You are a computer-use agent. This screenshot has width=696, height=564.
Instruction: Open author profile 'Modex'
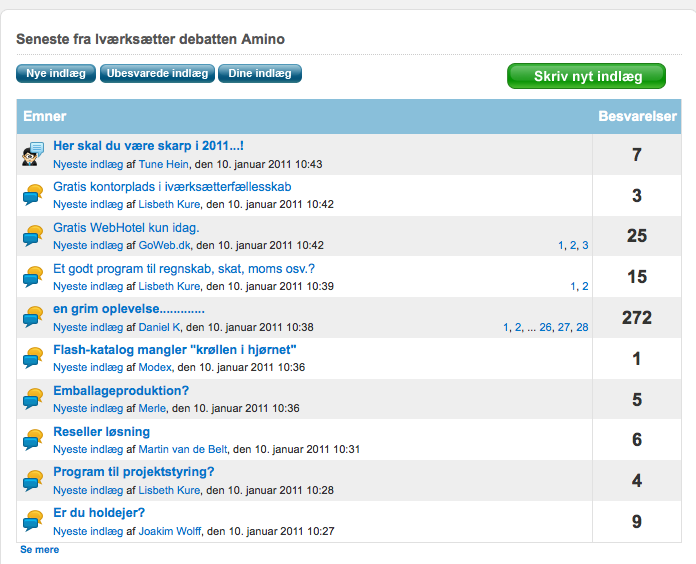coord(155,367)
